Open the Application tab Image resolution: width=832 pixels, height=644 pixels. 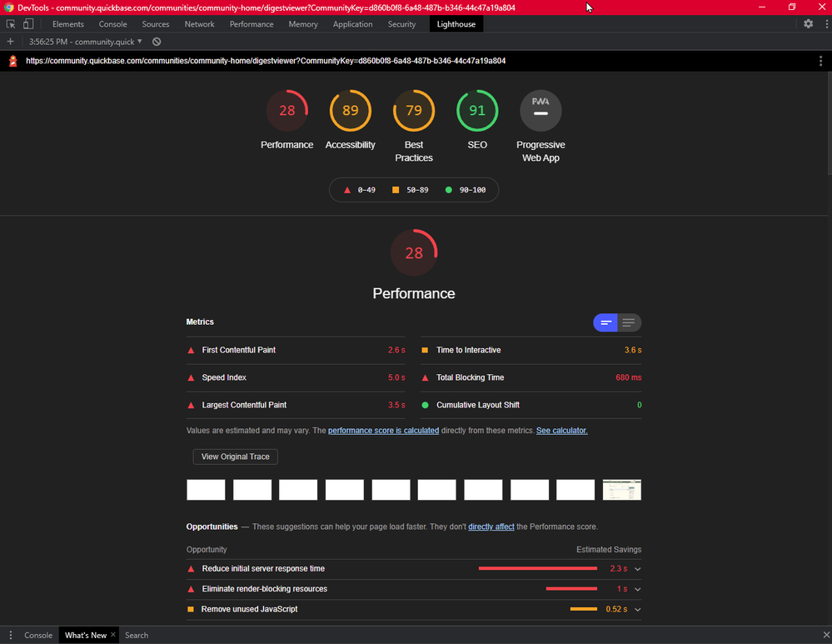click(352, 24)
